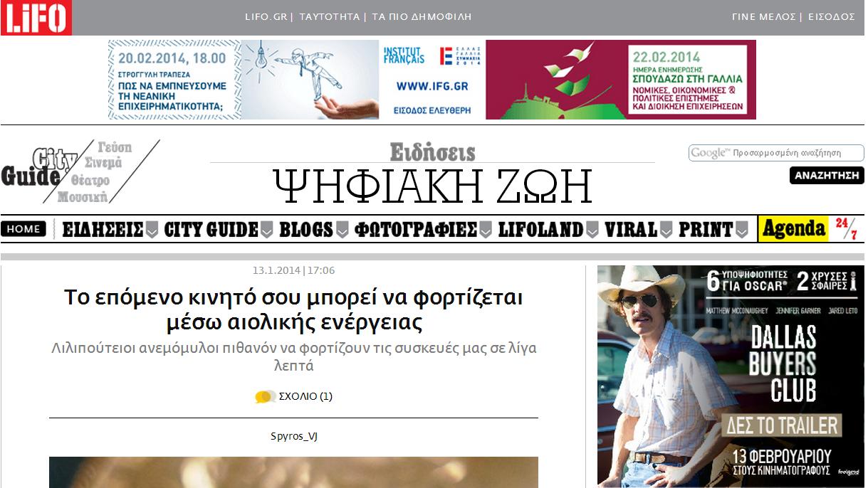Expand the ΦΩΤΟΓΡΑΦΙΕΣ dropdown arrow
Image resolution: width=868 pixels, height=488 pixels.
(486, 230)
